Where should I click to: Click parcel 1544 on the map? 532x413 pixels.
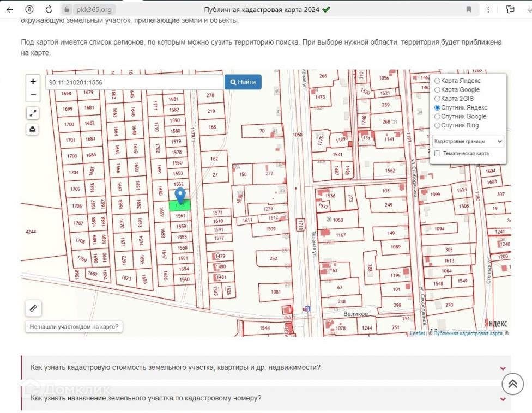tap(265, 328)
